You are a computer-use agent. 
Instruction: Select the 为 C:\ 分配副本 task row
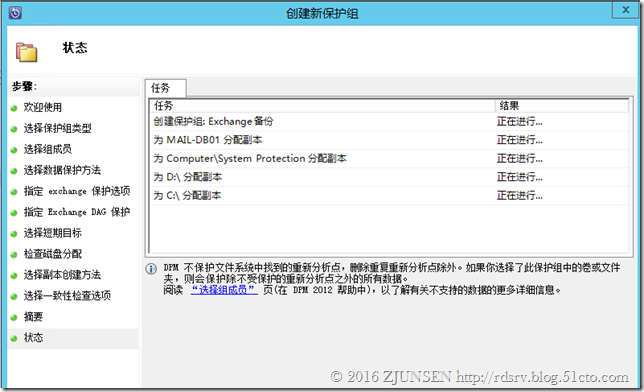coord(389,196)
